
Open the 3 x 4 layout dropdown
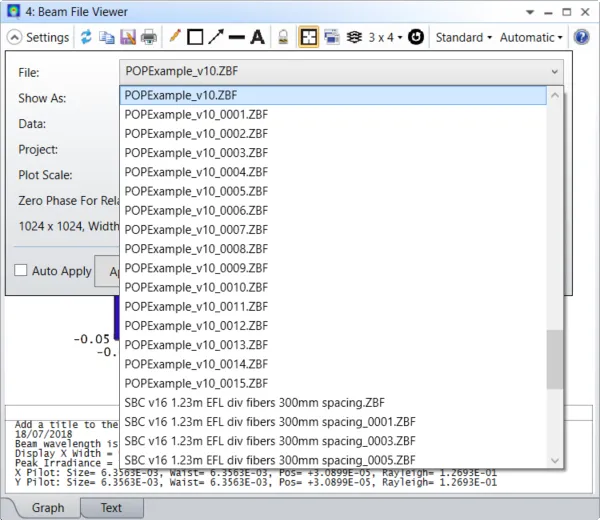(385, 37)
